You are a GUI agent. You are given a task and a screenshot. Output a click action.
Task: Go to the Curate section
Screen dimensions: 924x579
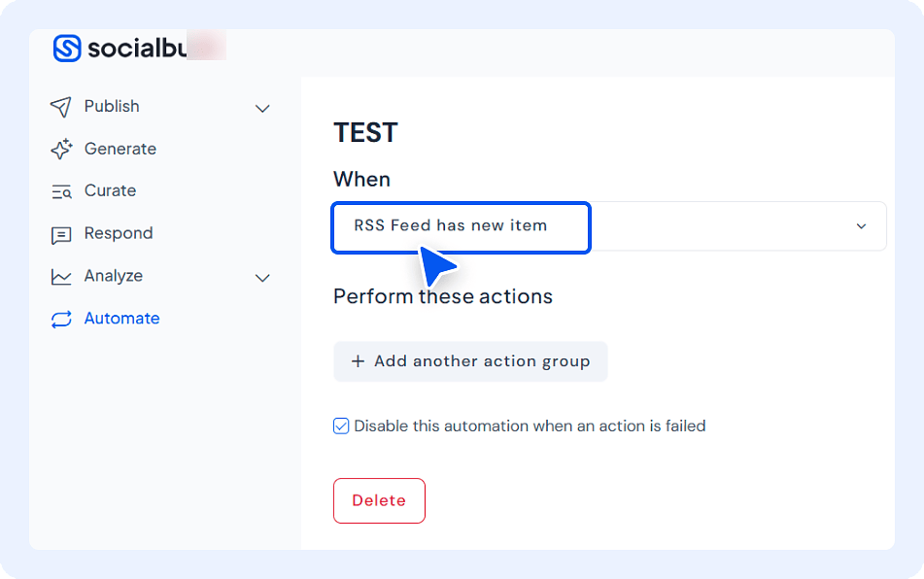[x=110, y=190]
